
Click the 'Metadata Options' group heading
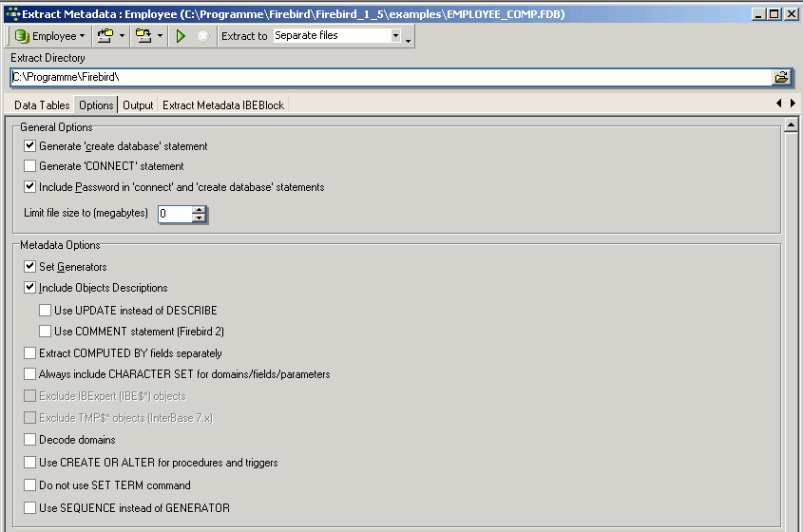pyautogui.click(x=60, y=245)
